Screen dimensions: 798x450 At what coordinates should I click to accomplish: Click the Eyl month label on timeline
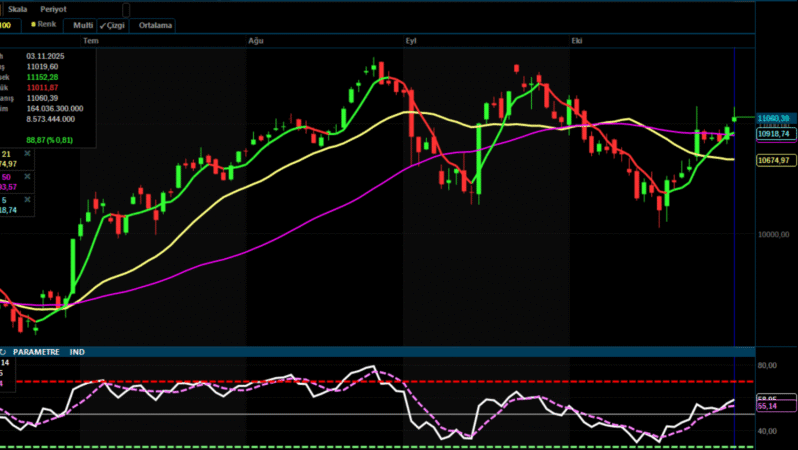[410, 41]
